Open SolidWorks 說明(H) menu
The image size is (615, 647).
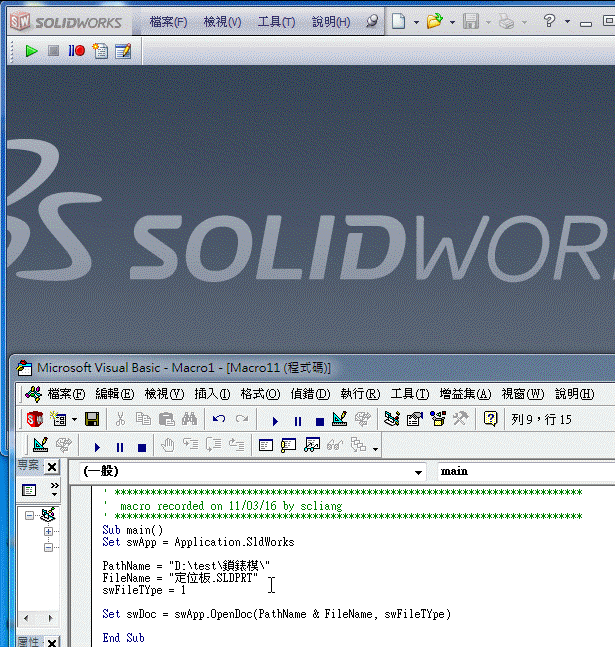[331, 22]
